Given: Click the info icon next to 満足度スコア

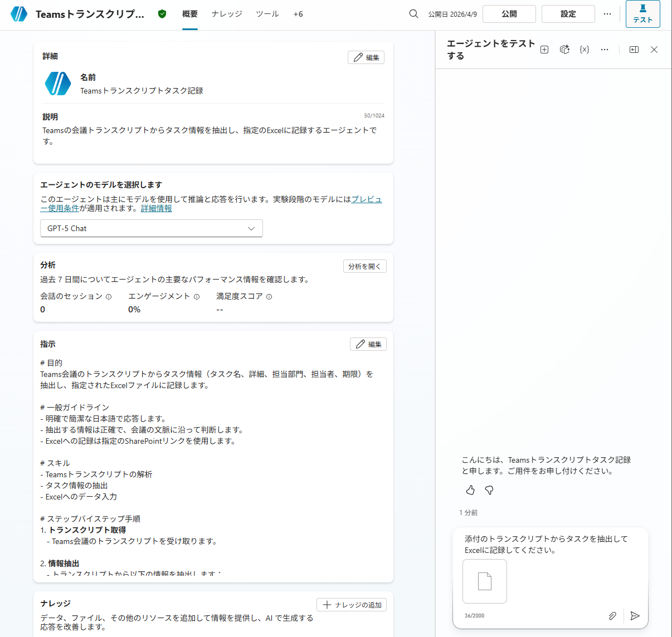Looking at the screenshot, I should click(269, 297).
